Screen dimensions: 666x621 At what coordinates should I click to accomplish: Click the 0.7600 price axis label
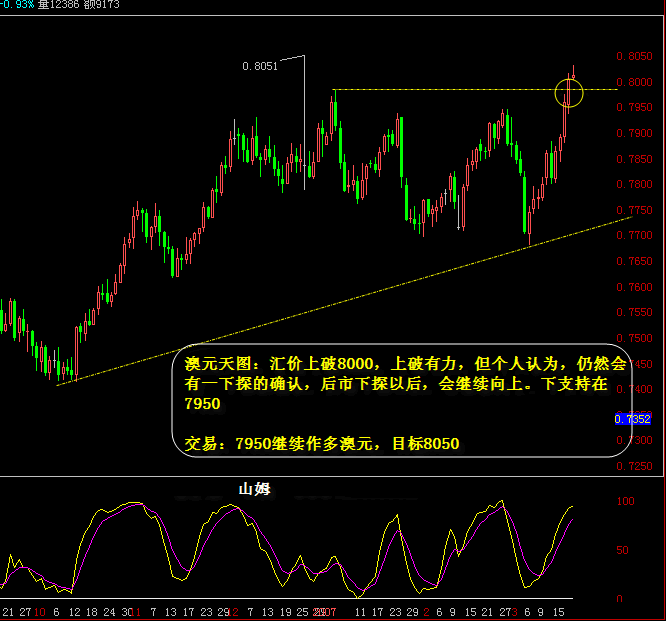point(634,287)
